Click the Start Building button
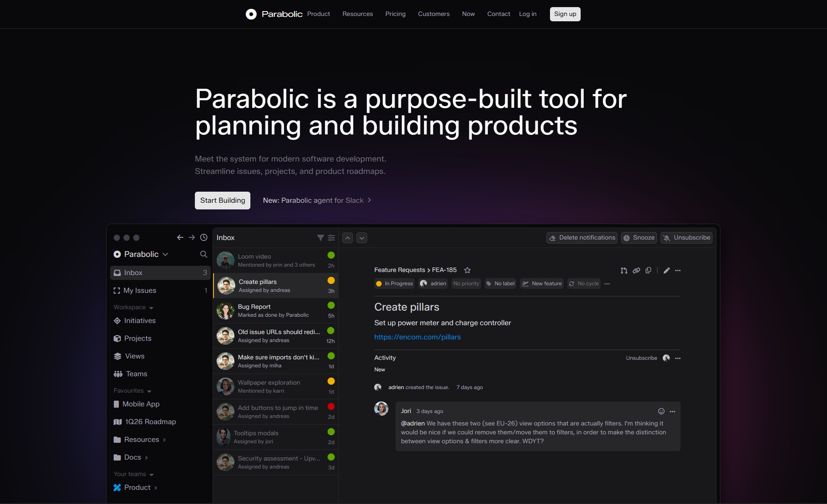 [x=222, y=200]
